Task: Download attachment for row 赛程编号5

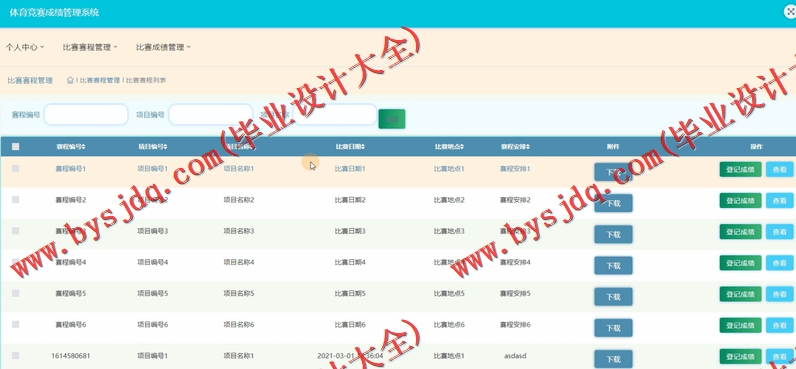Action: pos(613,297)
